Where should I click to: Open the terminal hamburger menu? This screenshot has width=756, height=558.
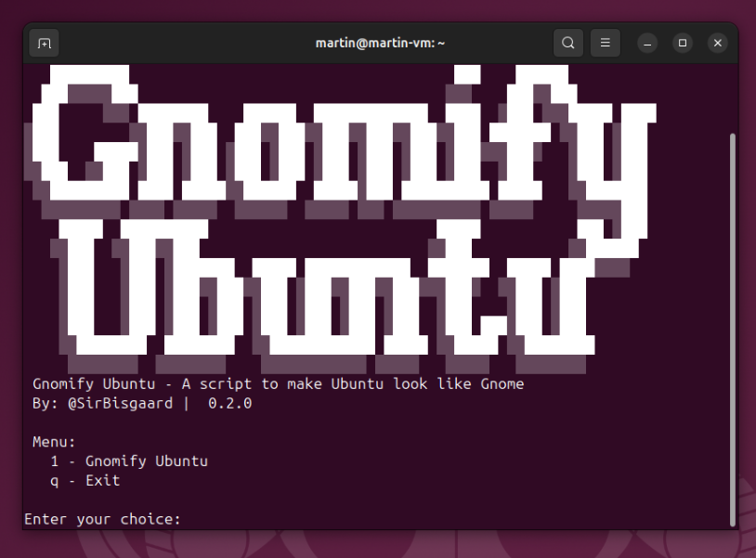[x=606, y=43]
